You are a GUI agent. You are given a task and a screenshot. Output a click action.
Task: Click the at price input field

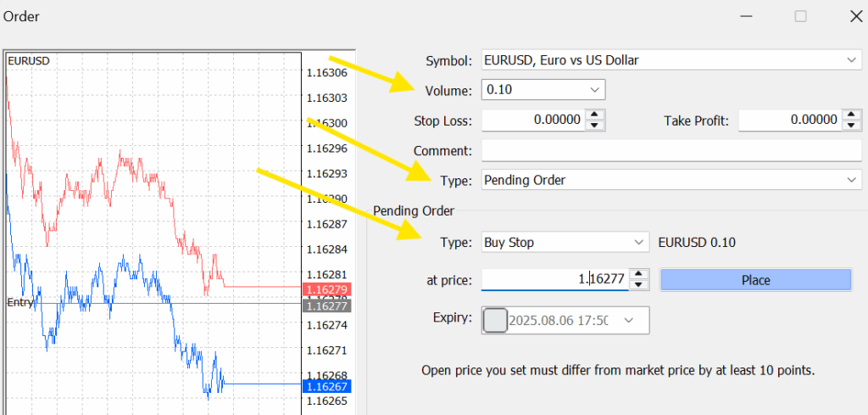pos(555,279)
